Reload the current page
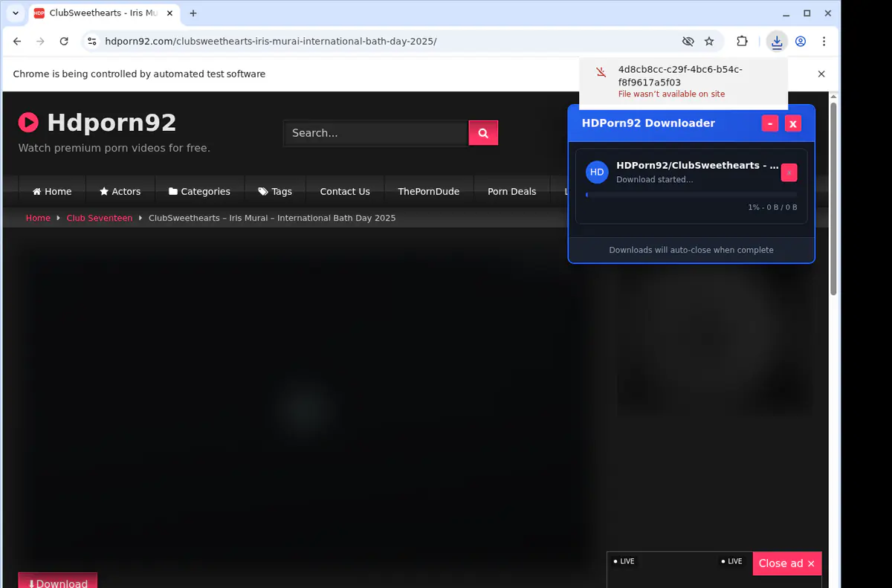The height and width of the screenshot is (588, 892). [x=64, y=42]
